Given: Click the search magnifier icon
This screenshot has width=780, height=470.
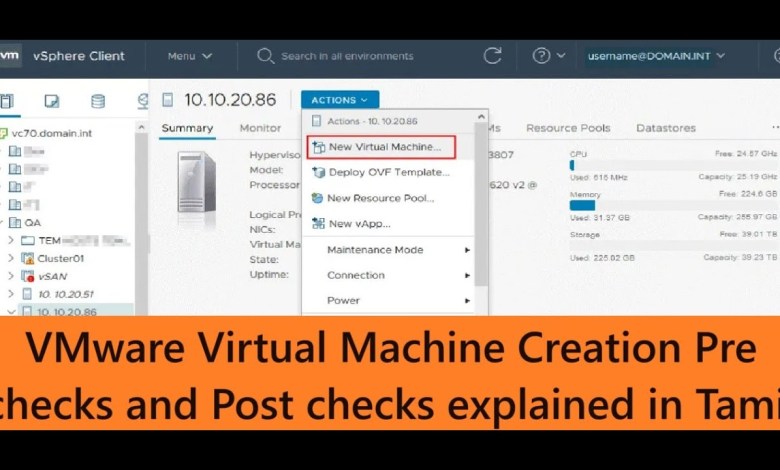Looking at the screenshot, I should click(x=265, y=56).
